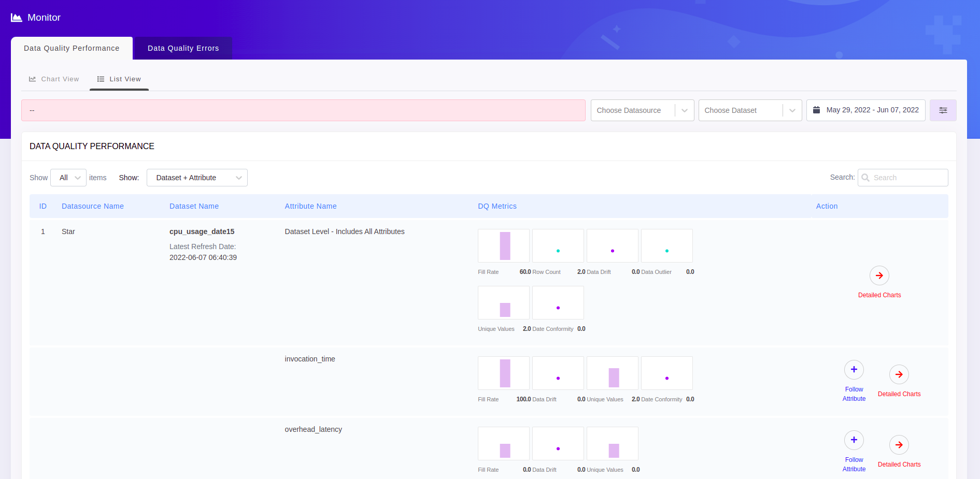Click Detailed Charts arrow for cpu_usage_date15 dataset
Screen dimensions: 980x479
click(879, 275)
